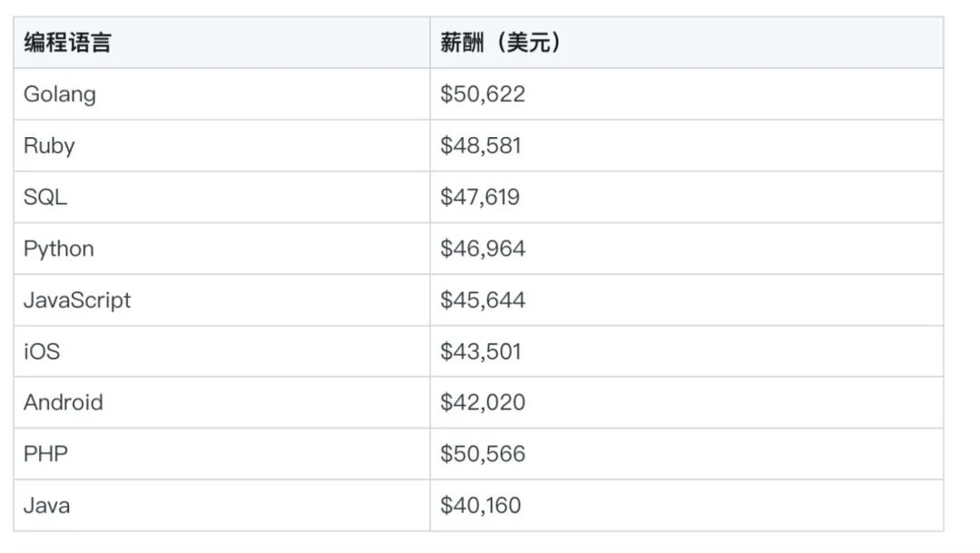Select the Golang cell
Screen dimensions: 980x553
point(60,94)
